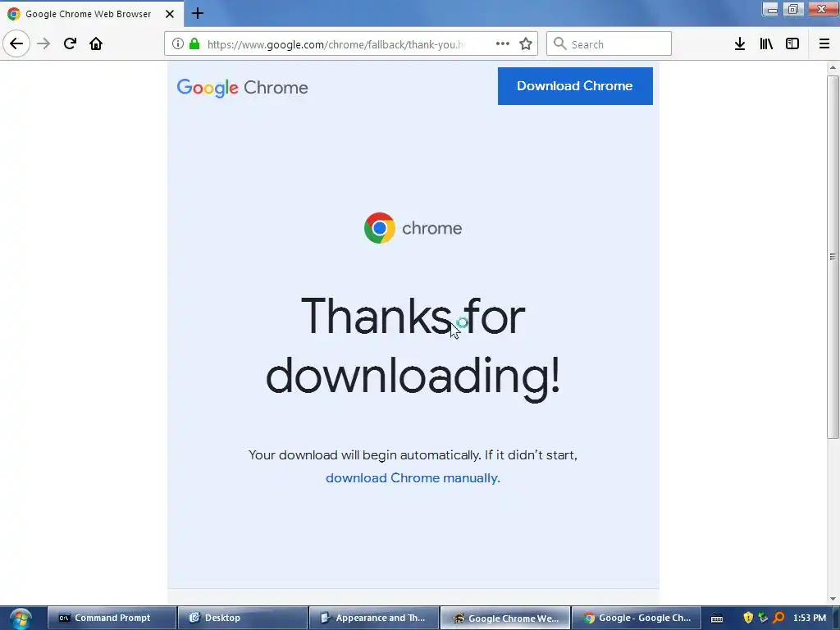
Task: Follow the download Chrome manually link
Action: tap(413, 478)
